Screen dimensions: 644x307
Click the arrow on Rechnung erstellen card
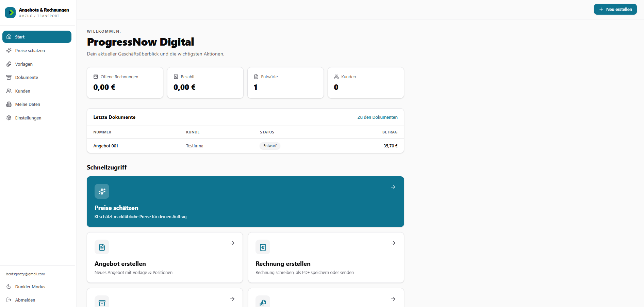pos(393,243)
